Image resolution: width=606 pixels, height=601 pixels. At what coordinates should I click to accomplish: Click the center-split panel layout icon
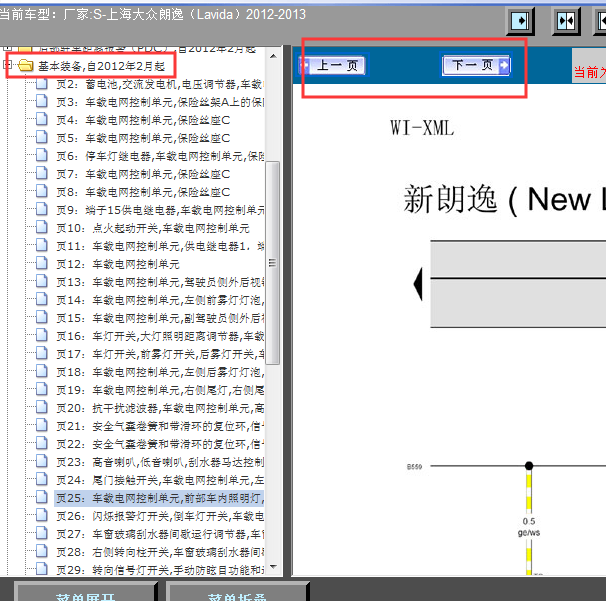[566, 21]
